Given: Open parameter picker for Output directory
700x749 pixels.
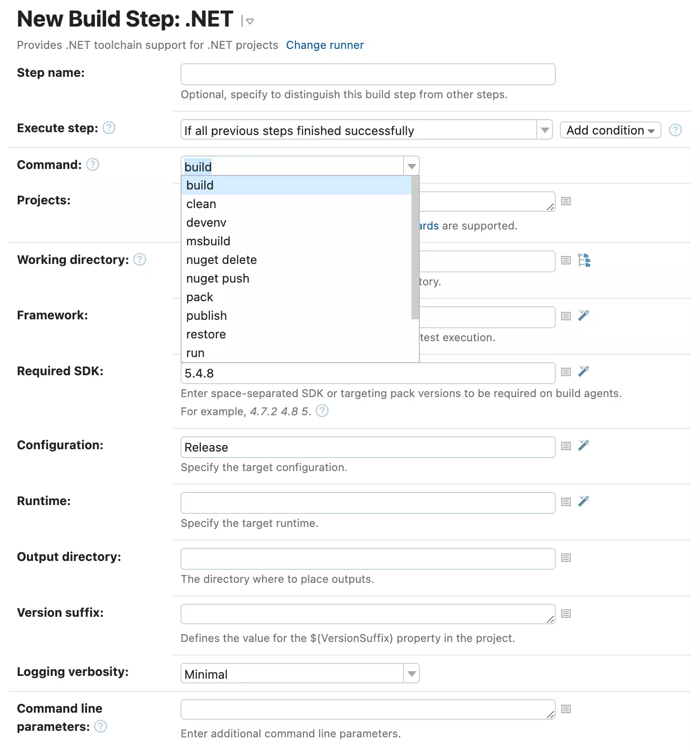Looking at the screenshot, I should coord(565,558).
